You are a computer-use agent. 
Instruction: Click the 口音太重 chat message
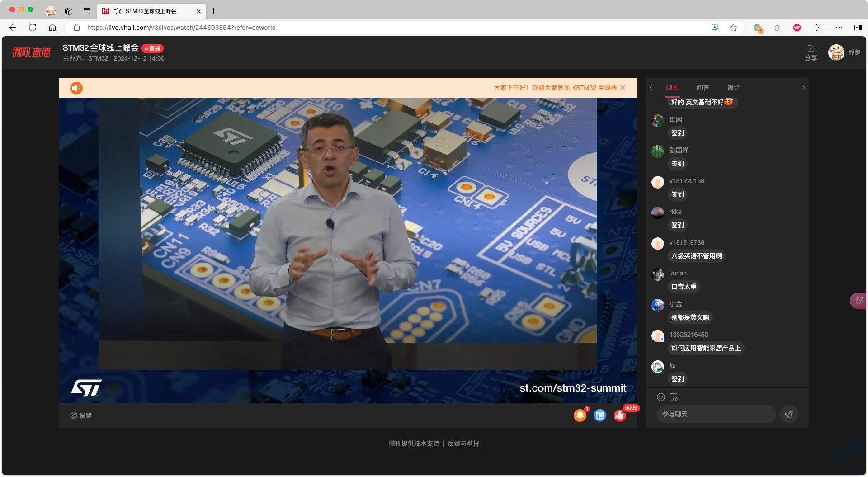click(x=684, y=287)
